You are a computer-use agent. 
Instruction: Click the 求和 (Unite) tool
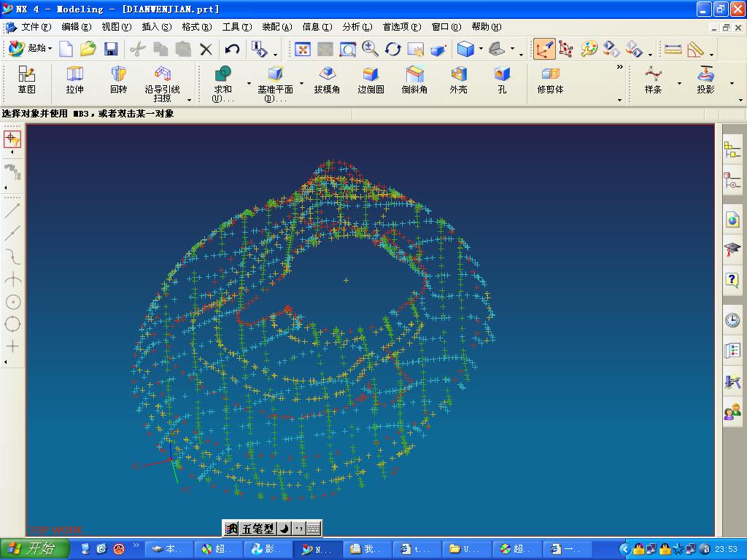222,84
